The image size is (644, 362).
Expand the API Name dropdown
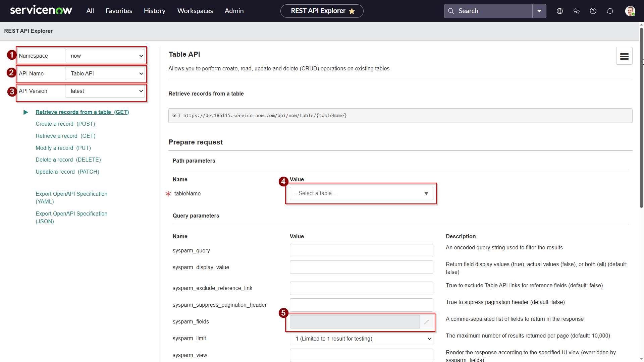[x=105, y=73]
